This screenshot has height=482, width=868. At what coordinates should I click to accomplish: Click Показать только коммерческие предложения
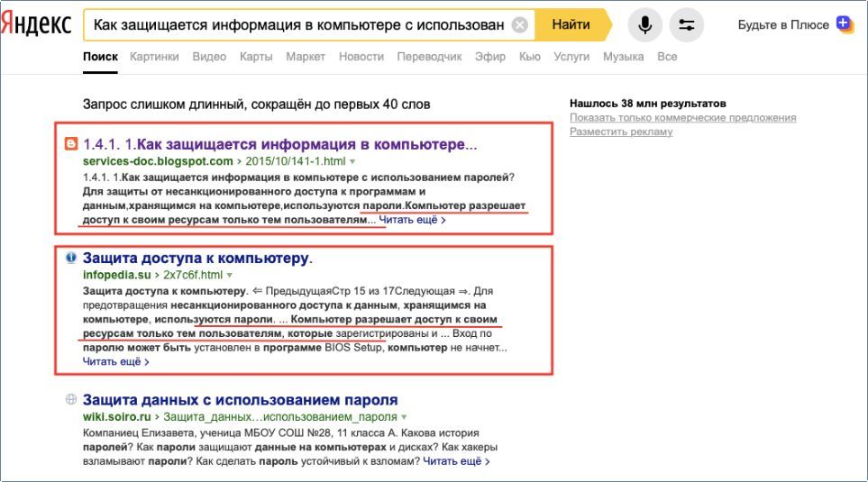pos(682,117)
